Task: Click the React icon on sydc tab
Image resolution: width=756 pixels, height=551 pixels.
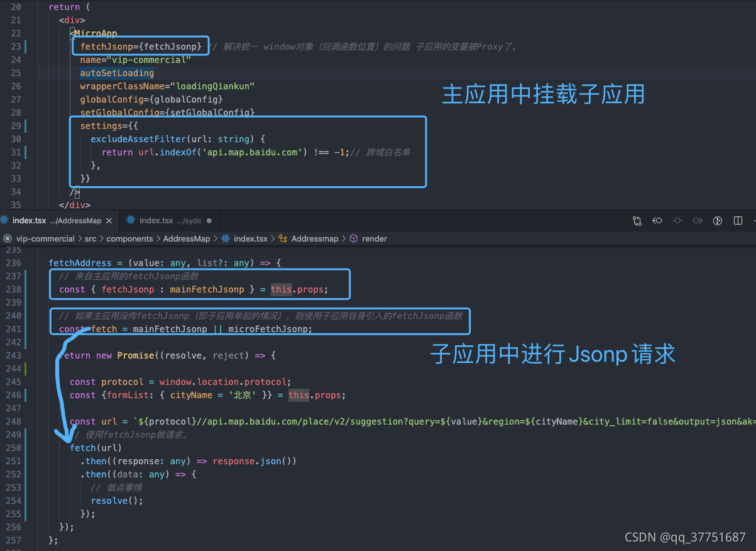Action: [131, 221]
